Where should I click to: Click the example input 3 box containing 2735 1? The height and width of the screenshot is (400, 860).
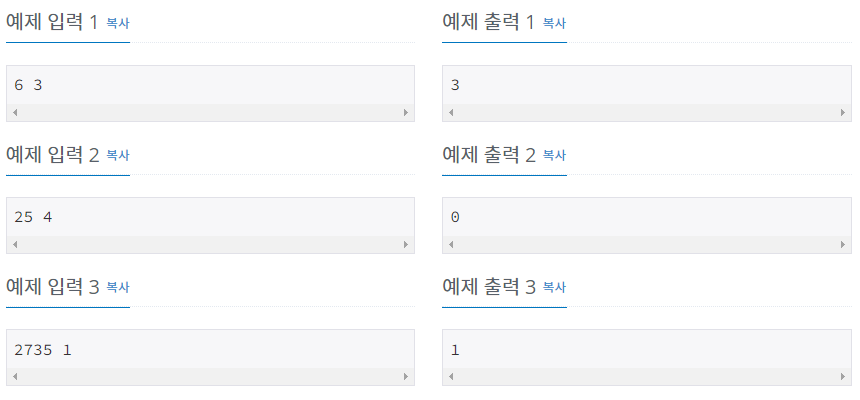pyautogui.click(x=210, y=357)
